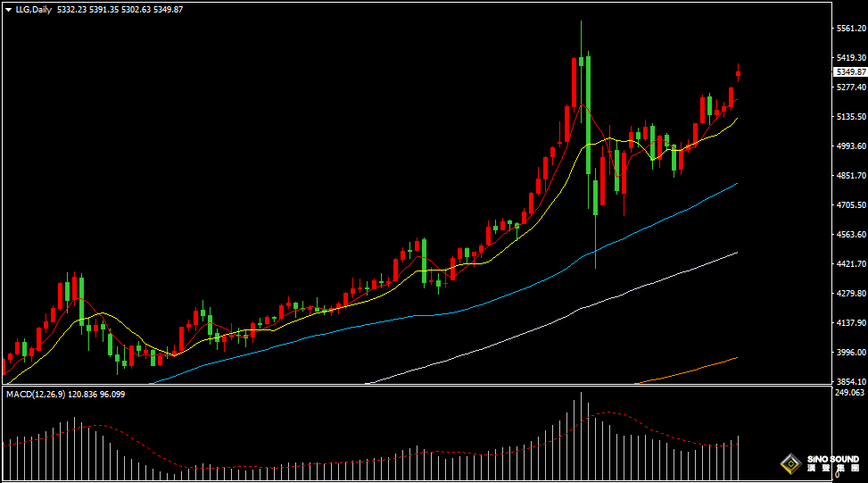Select the blue moving average line

(x=442, y=313)
